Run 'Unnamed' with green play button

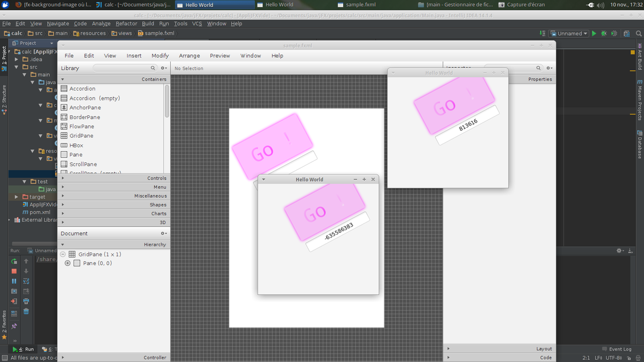[x=594, y=33]
